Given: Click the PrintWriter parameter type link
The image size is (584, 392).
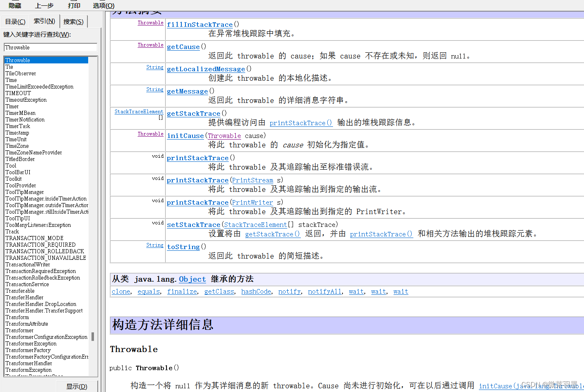Looking at the screenshot, I should click(252, 203).
